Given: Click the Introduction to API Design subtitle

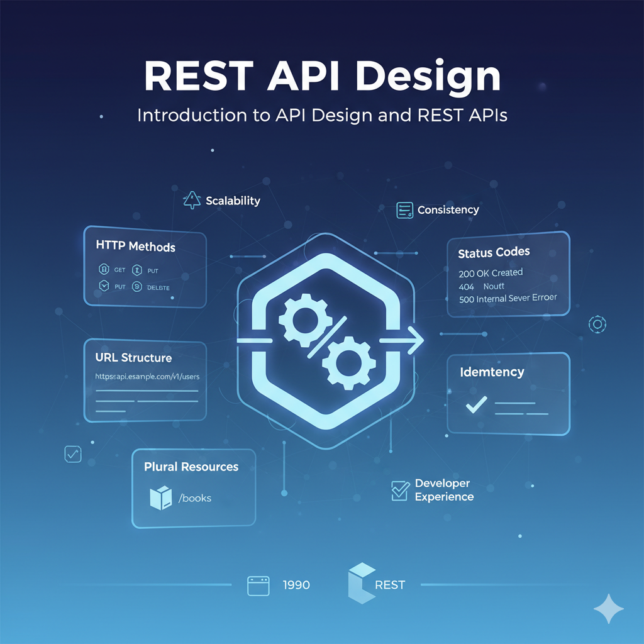Looking at the screenshot, I should click(x=323, y=116).
